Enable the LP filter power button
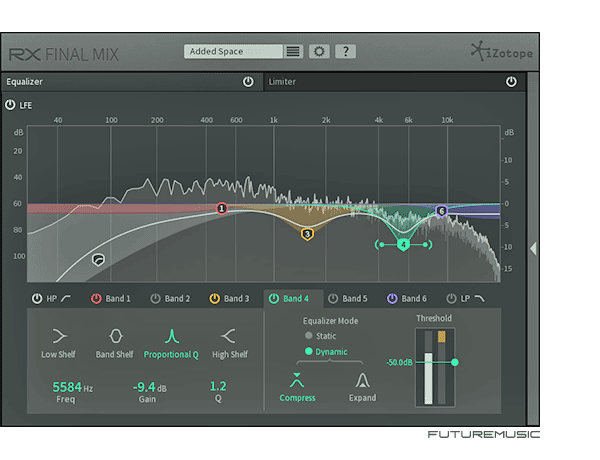Screen dimensions: 600x460 [x=452, y=299]
